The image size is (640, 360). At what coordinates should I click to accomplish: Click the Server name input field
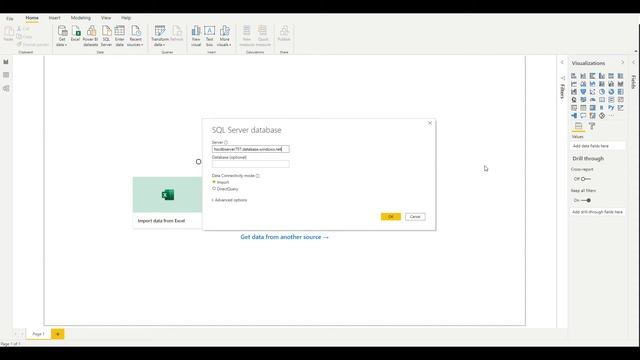coord(251,149)
